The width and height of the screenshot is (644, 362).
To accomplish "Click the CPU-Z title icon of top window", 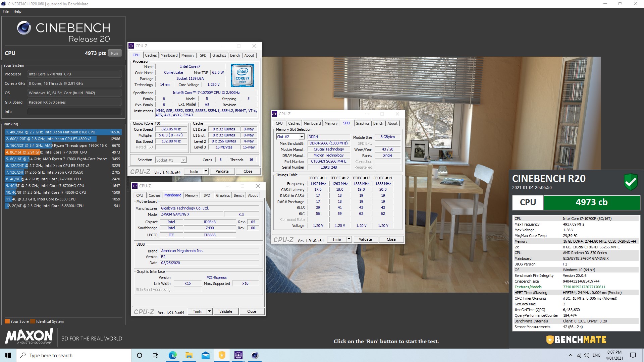I will (131, 46).
